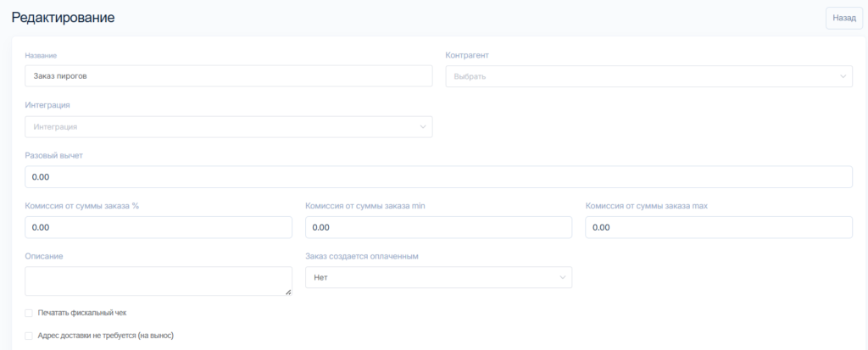Click the Адрес доставки не требуется (на вынос) label
The width and height of the screenshot is (868, 350).
pyautogui.click(x=105, y=336)
